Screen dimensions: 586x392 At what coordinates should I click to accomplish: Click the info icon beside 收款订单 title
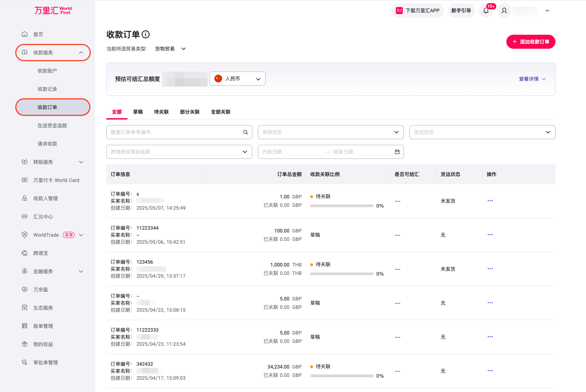pyautogui.click(x=146, y=34)
